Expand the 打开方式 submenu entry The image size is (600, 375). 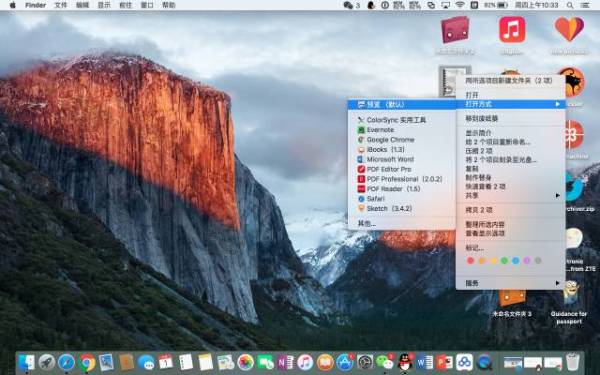[x=511, y=104]
